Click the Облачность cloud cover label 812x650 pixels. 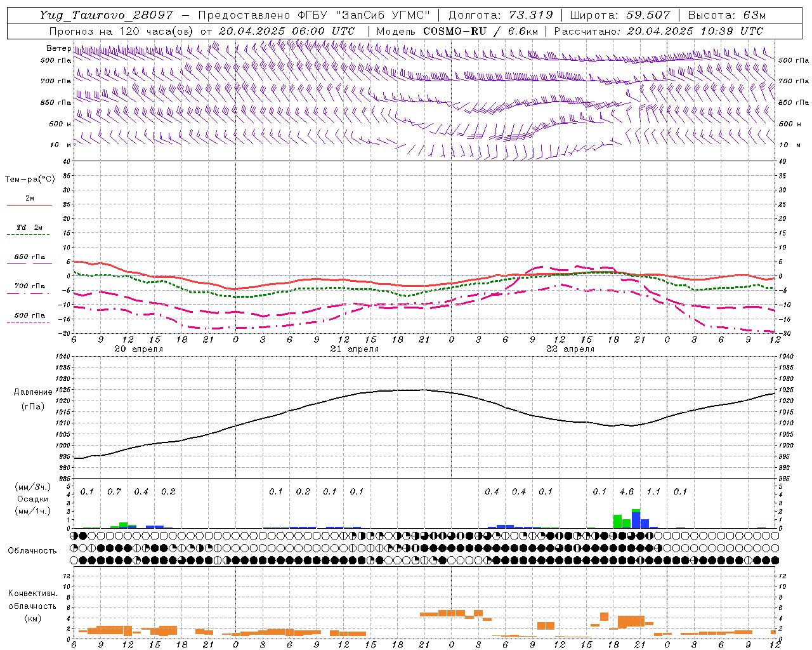[x=32, y=551]
